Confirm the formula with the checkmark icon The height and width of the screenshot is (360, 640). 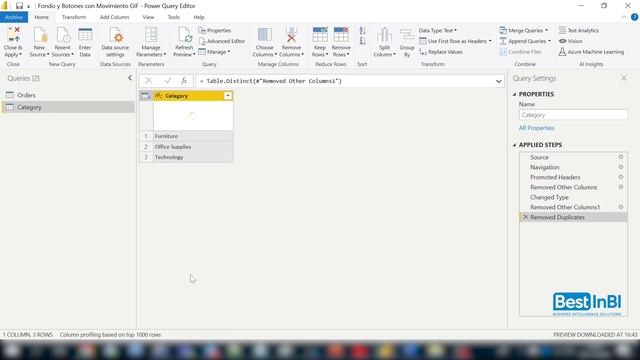pos(167,81)
